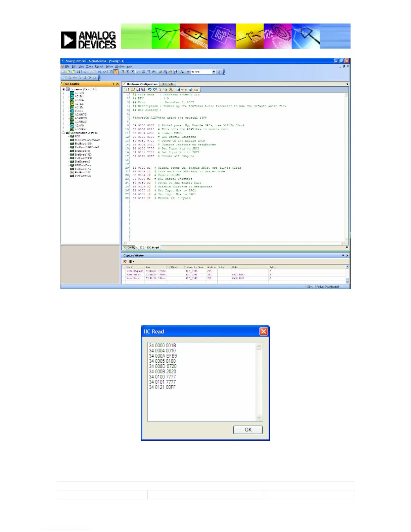411x532 pixels.
Task: Collapse the Communication Channels node
Action: point(63,133)
